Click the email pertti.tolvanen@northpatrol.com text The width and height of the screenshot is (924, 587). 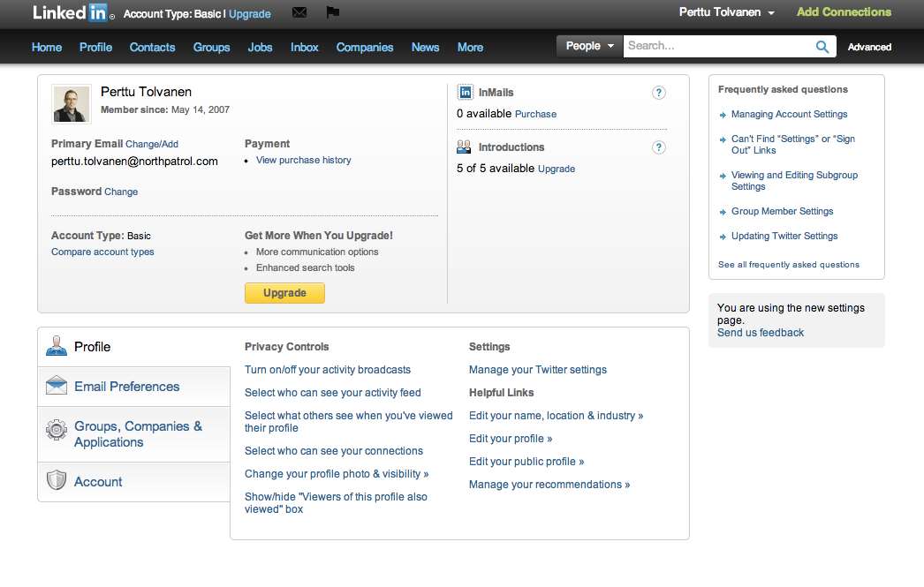[x=134, y=162]
